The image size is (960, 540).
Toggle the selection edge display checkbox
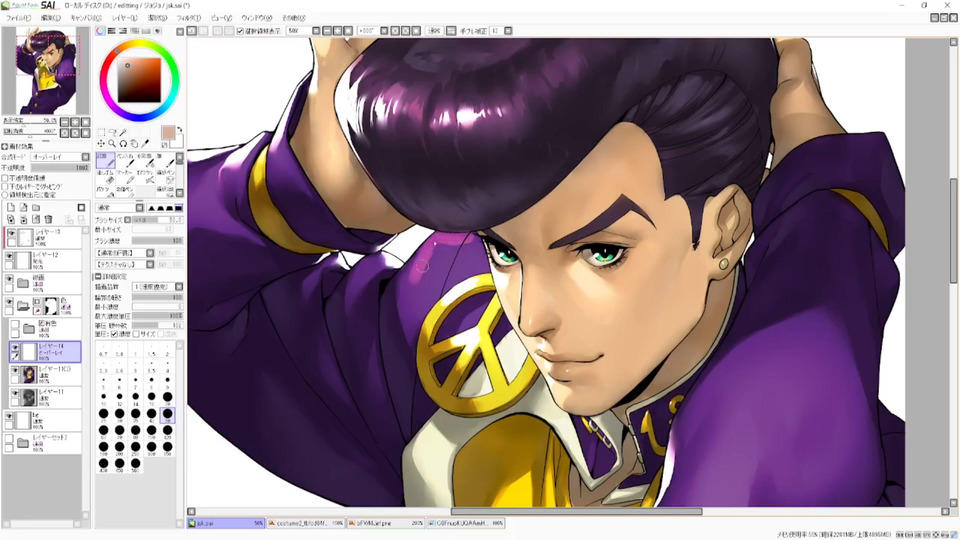pyautogui.click(x=240, y=31)
